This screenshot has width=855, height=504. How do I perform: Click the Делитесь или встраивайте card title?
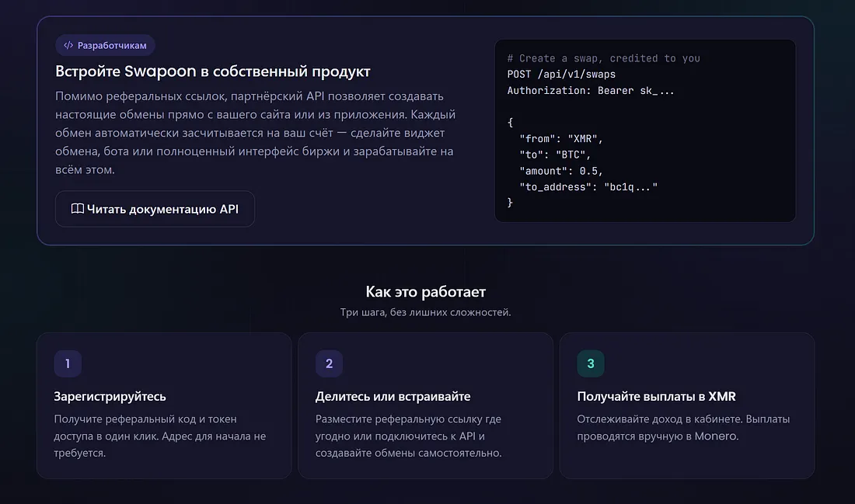point(393,396)
